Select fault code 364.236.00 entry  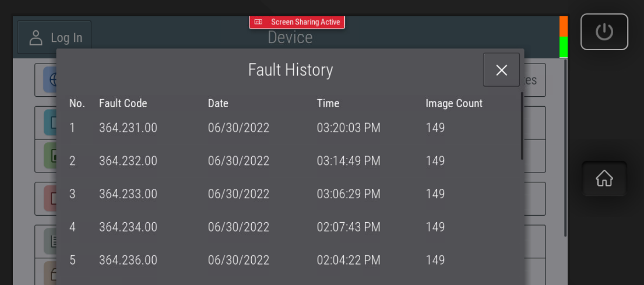tap(128, 260)
